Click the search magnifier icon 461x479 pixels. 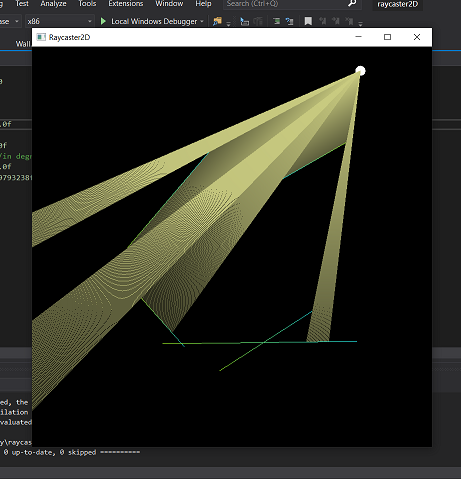(352, 3)
